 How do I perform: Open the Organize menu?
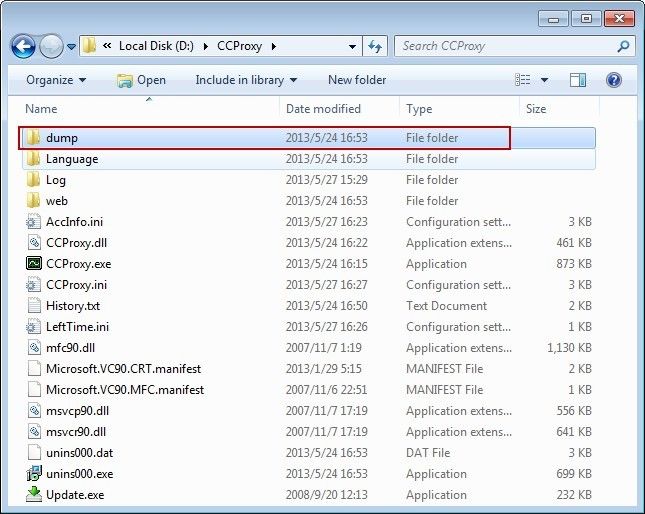click(x=56, y=80)
